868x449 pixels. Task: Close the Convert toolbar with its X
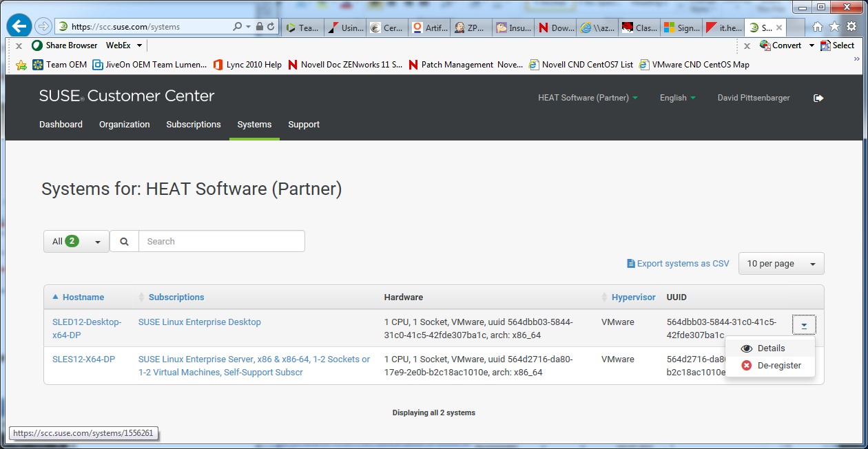click(x=747, y=46)
